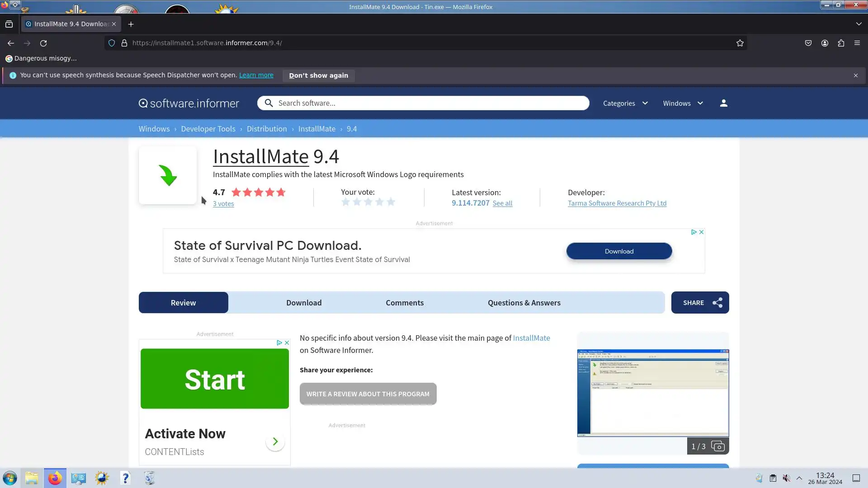Click the screenshot gallery camera icon
Image resolution: width=868 pixels, height=488 pixels.
click(x=717, y=446)
